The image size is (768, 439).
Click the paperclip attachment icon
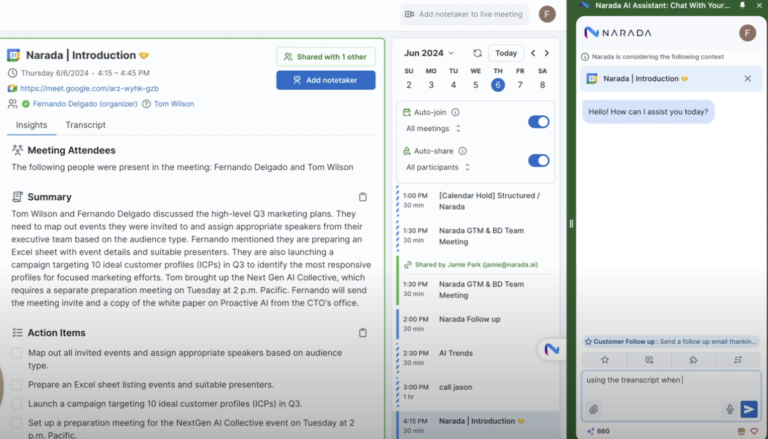594,409
